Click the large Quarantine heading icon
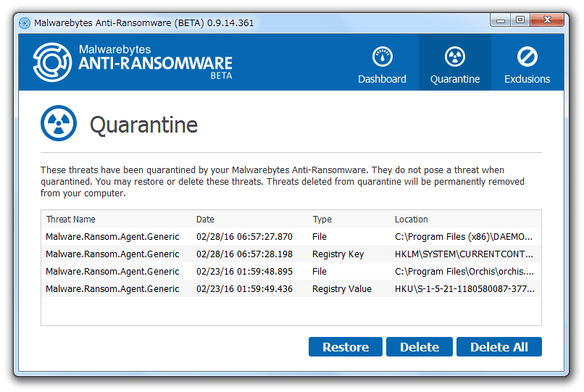Viewport: 584px width, 392px height. (x=59, y=123)
